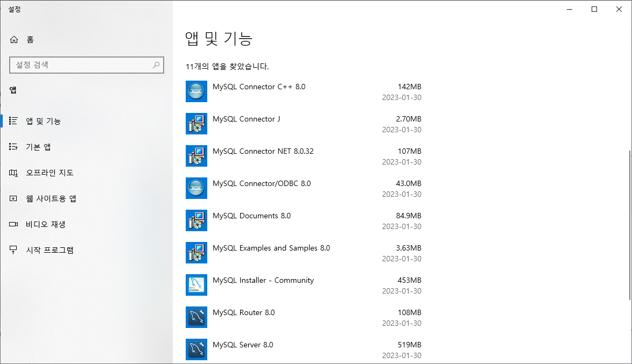632x364 pixels.
Task: Click the 43.0MB size value
Action: [409, 183]
